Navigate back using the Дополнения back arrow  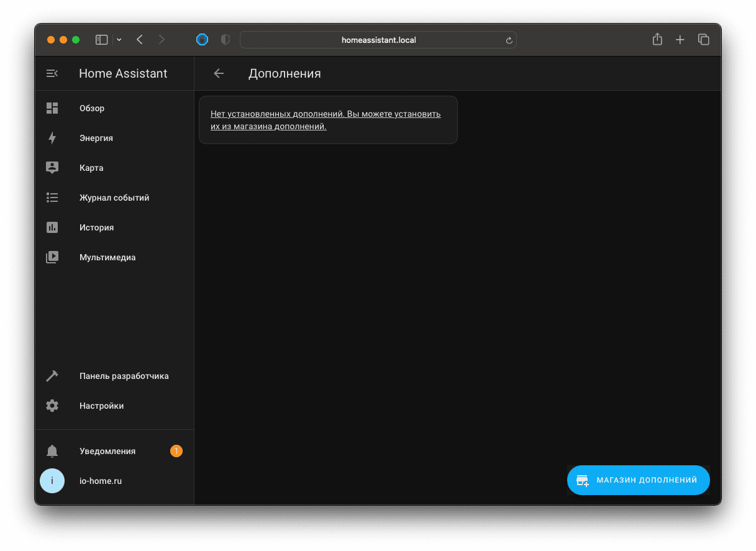pos(219,73)
